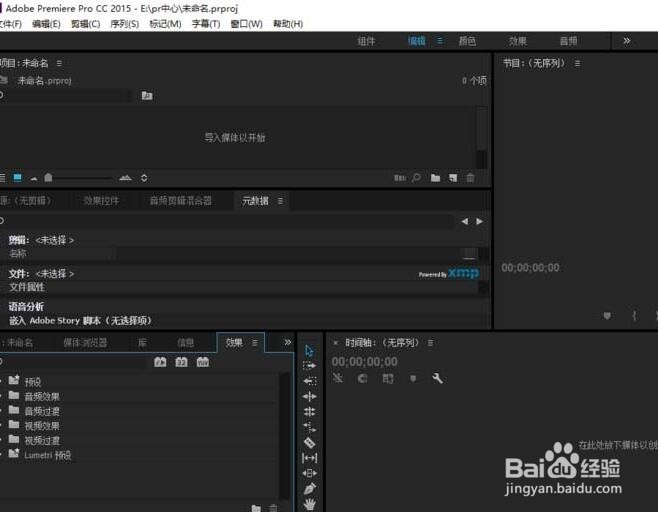
Task: Open Program monitor panel menu
Action: pos(577,63)
